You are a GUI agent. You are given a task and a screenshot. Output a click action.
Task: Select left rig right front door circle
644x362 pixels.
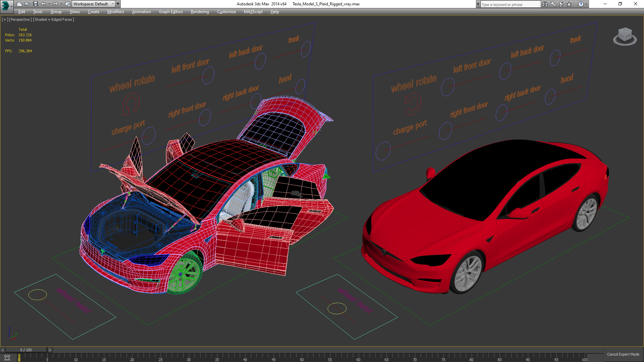[x=205, y=117]
